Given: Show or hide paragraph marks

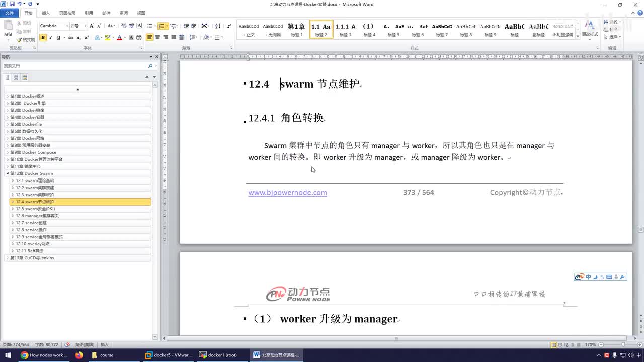Looking at the screenshot, I should point(229,26).
